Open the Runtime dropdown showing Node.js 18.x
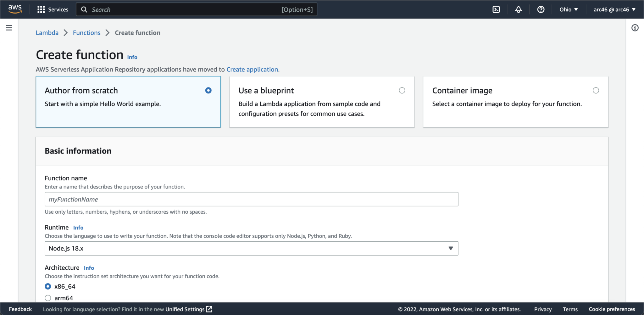The width and height of the screenshot is (644, 315). tap(251, 248)
